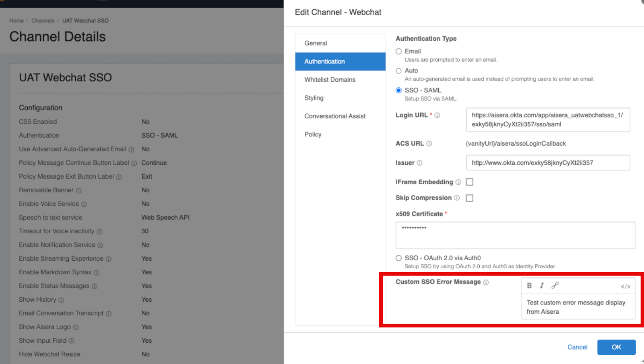This screenshot has height=364, width=644.
Task: Open info icon beside Enable Streaming Experience
Action: [x=108, y=259]
